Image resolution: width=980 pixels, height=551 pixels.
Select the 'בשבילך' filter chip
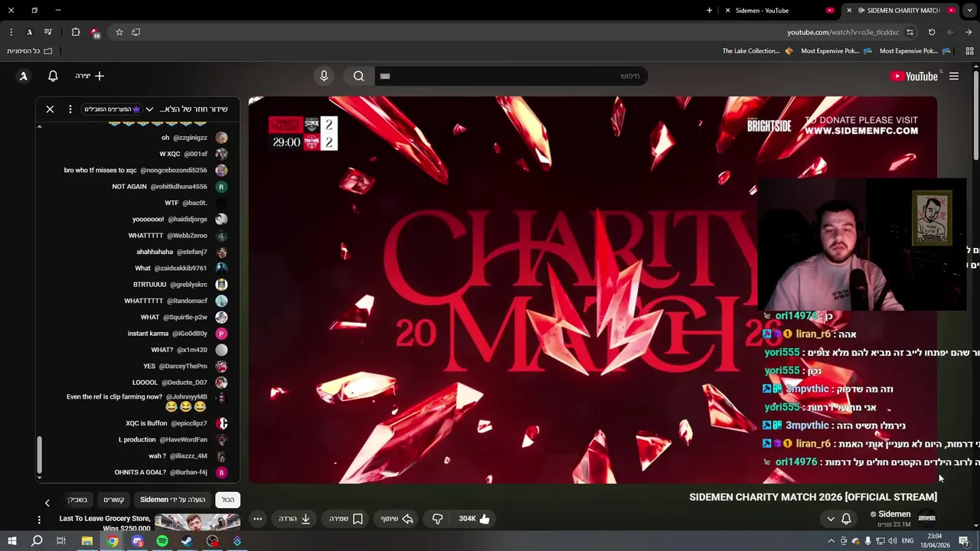click(78, 500)
